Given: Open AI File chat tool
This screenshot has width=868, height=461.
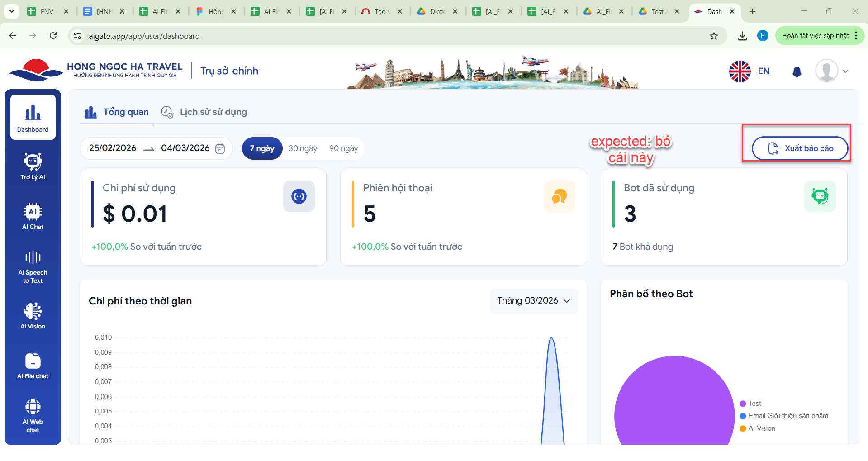Looking at the screenshot, I should pos(33,366).
